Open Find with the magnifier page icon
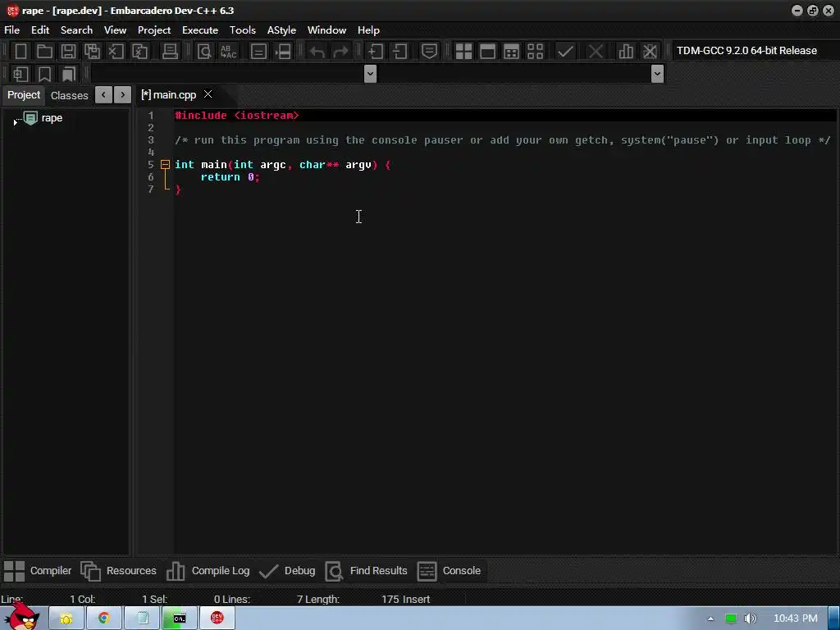 click(x=204, y=52)
